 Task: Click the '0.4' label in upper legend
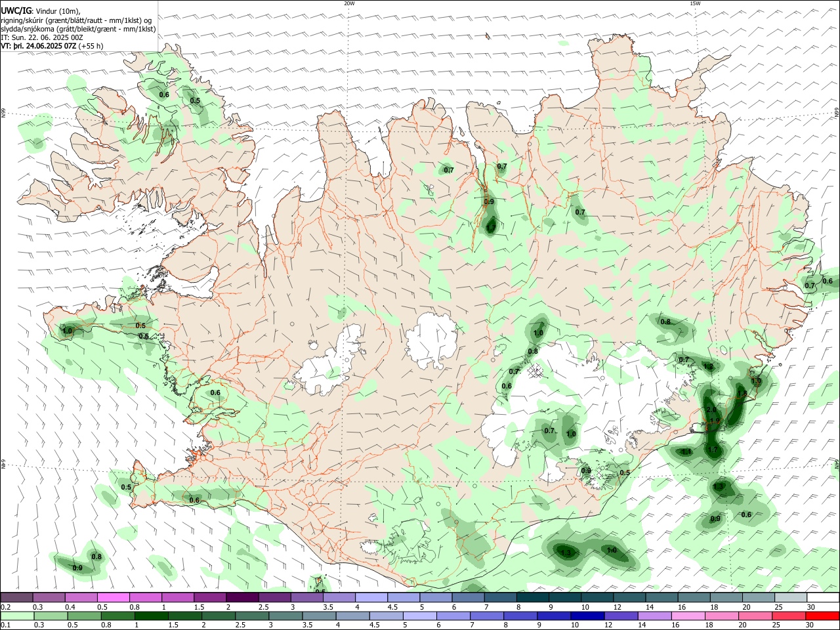point(70,607)
